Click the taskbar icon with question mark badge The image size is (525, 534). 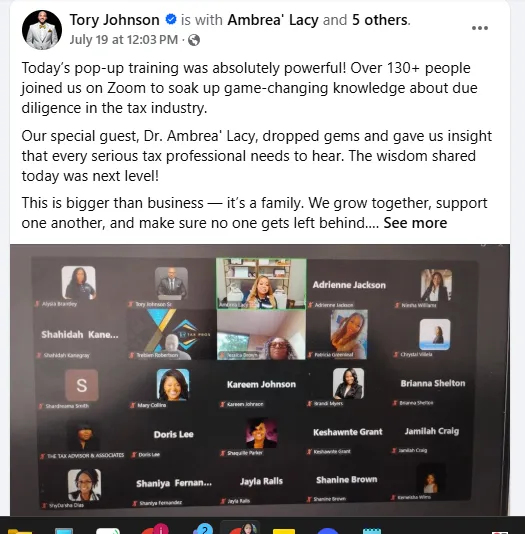click(203, 530)
